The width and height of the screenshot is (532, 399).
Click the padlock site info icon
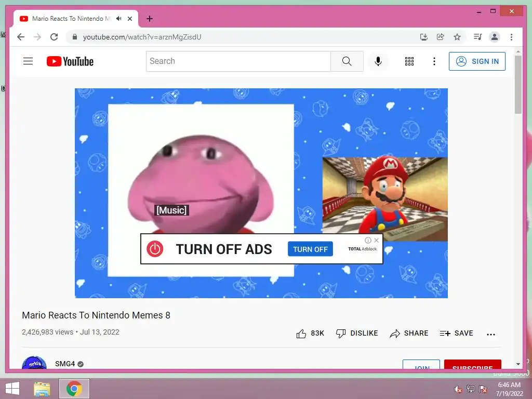75,37
